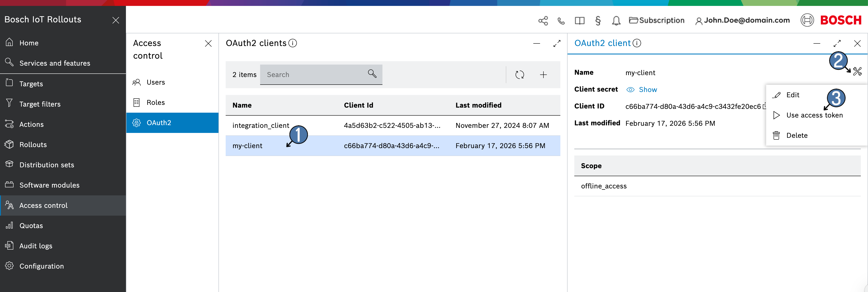Viewport: 868px width, 292px height.
Task: Add a new OAuth2 client
Action: click(x=543, y=75)
